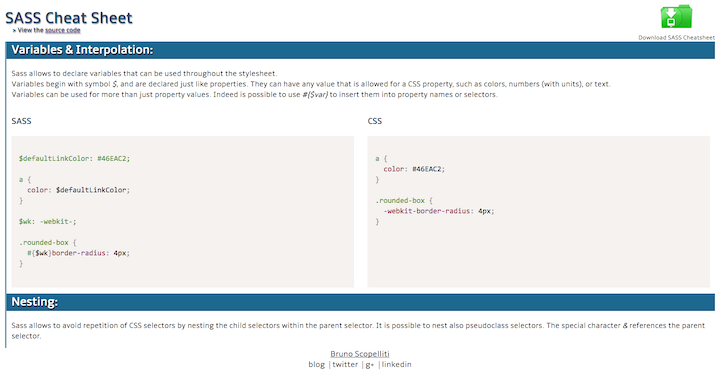Click the '#{$var}' italic text in description
Viewport: 720px width, 378px height.
[x=315, y=95]
